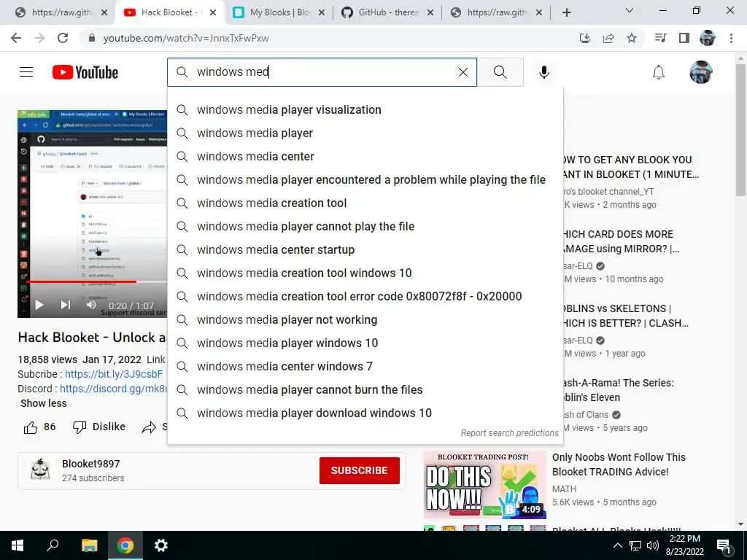The height and width of the screenshot is (560, 747).
Task: Choose 'windows media player download windows 10'
Action: (x=365, y=413)
